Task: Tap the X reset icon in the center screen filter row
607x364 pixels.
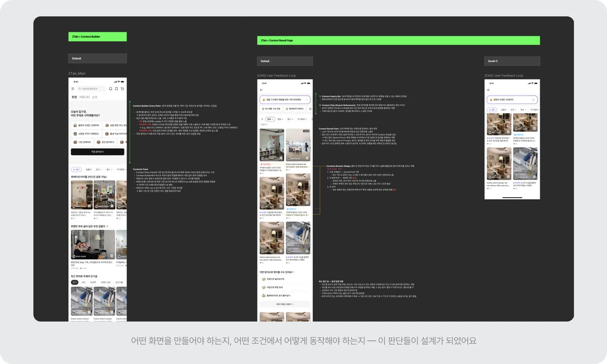Action: click(x=262, y=119)
